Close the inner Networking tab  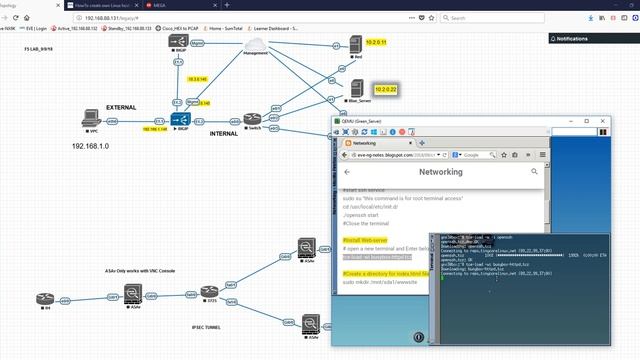[x=410, y=143]
